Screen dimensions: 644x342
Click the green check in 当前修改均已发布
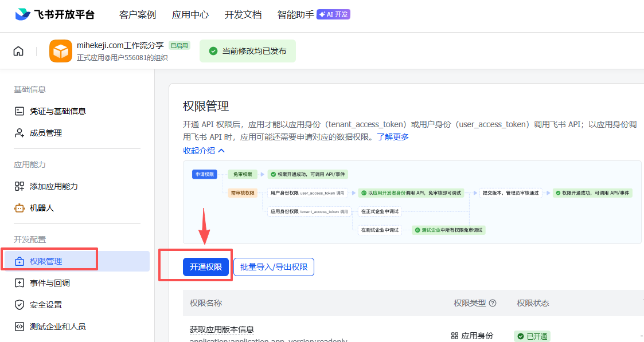213,51
